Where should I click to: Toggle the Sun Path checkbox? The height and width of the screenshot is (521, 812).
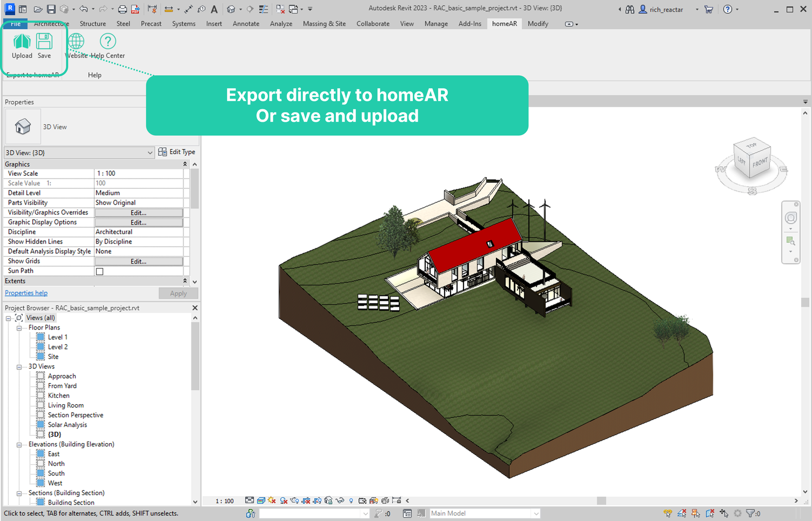point(100,272)
